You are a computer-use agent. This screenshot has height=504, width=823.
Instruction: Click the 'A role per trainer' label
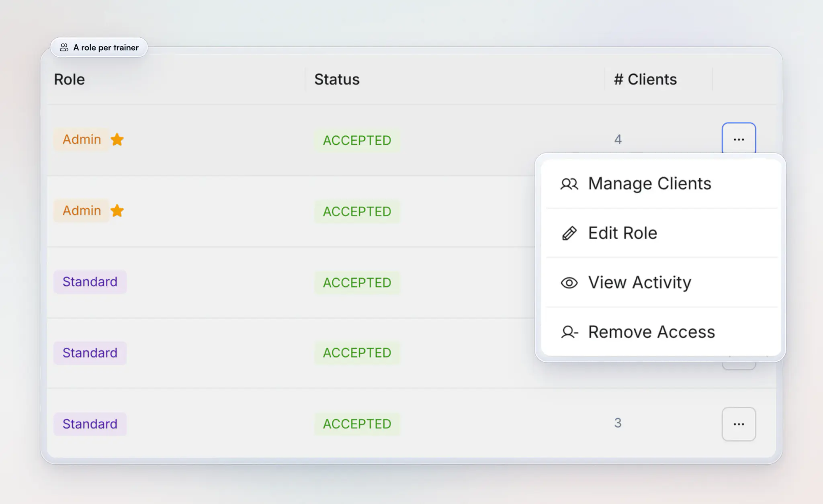[106, 47]
